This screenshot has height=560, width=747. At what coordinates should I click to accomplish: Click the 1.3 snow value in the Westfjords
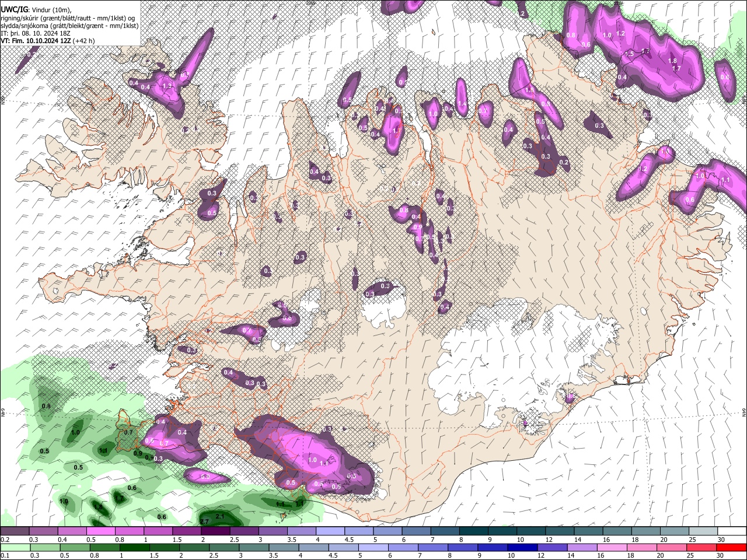click(168, 86)
